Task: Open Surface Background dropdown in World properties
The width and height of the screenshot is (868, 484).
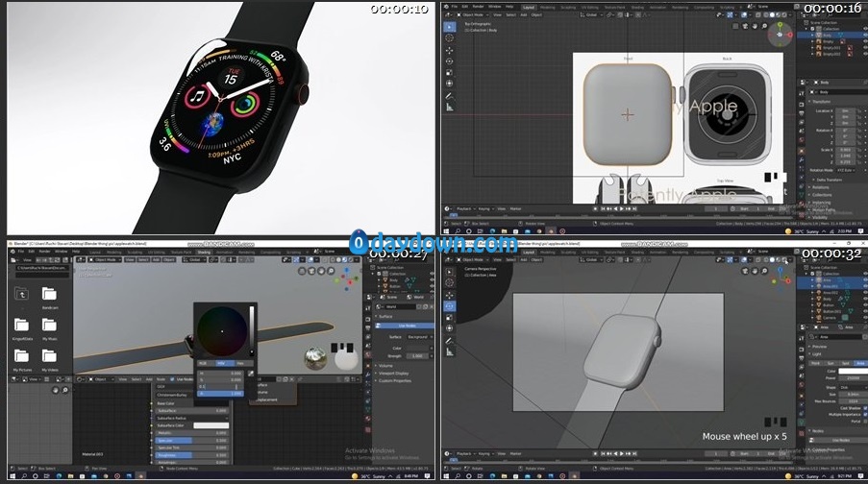Action: pos(418,337)
